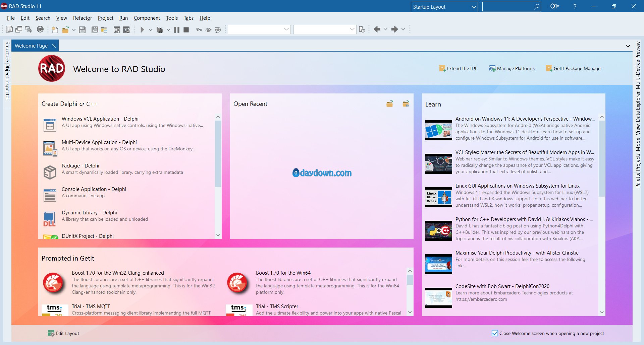Click the Forward navigation arrow

[394, 29]
